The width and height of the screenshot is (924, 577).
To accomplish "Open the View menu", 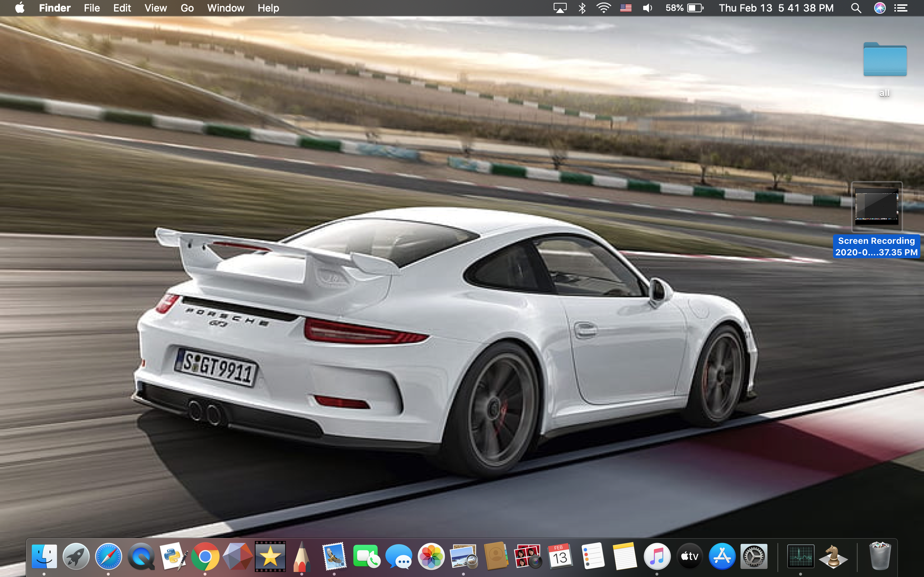I will [x=156, y=8].
